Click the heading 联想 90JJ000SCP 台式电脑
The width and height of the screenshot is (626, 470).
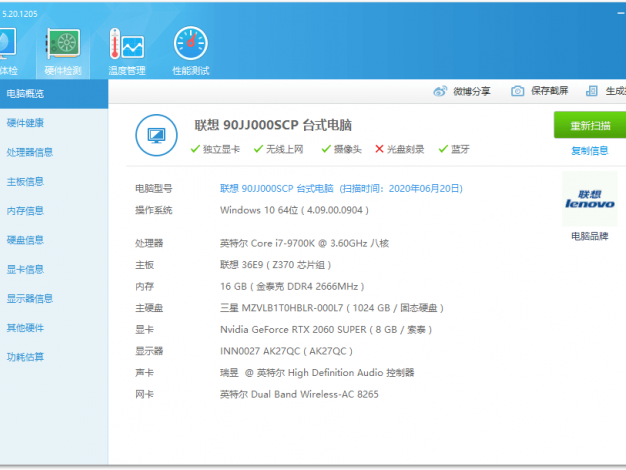tap(273, 125)
